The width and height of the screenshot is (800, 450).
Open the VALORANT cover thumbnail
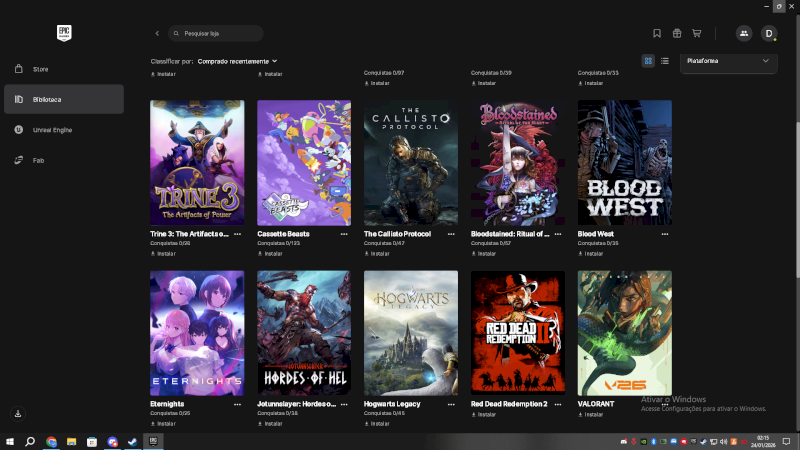(624, 333)
